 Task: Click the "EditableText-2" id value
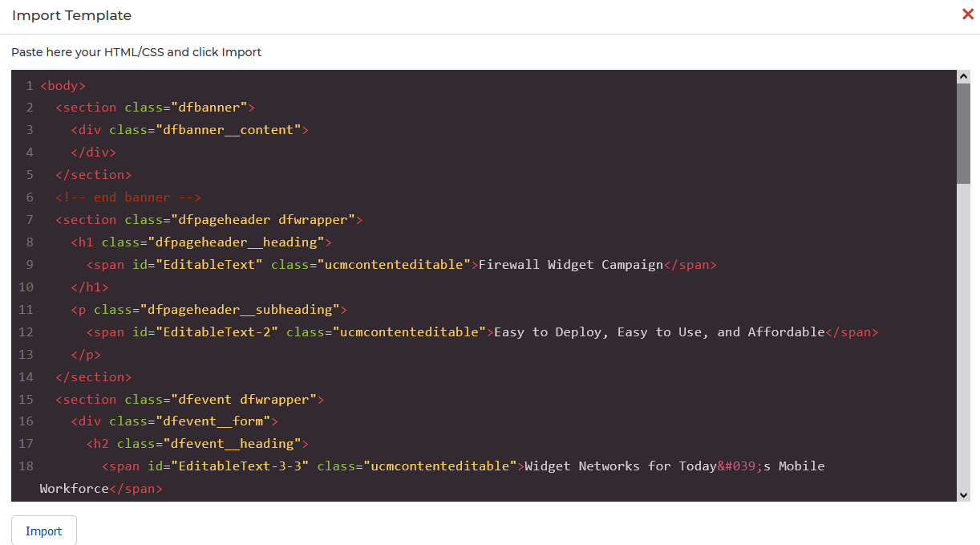pyautogui.click(x=217, y=332)
